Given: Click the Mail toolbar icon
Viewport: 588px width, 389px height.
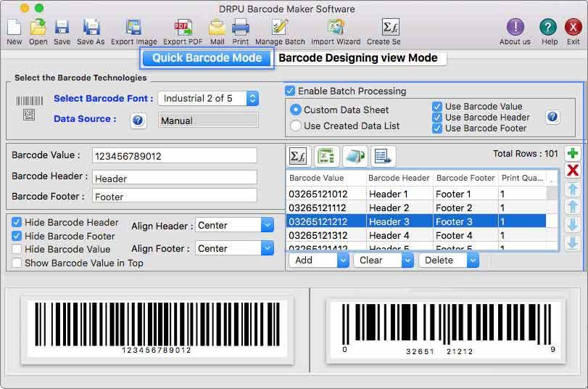Looking at the screenshot, I should (x=217, y=27).
